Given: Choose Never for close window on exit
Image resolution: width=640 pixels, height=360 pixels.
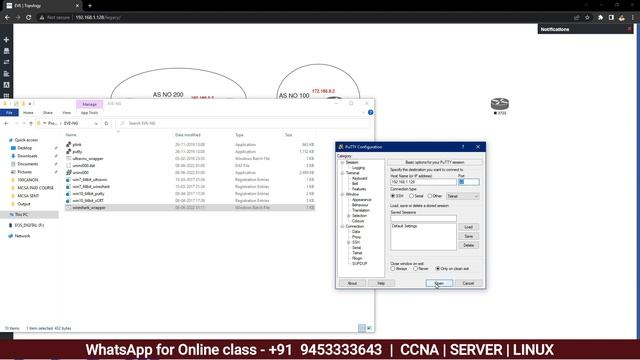Looking at the screenshot, I should 415,269.
